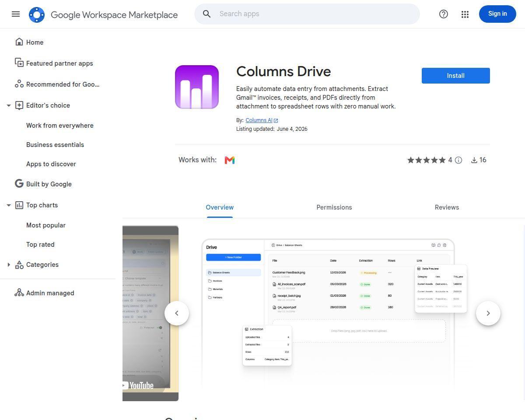Click the external link icon beside Columns AI
Viewport: 525px width, 420px height.
pos(276,120)
